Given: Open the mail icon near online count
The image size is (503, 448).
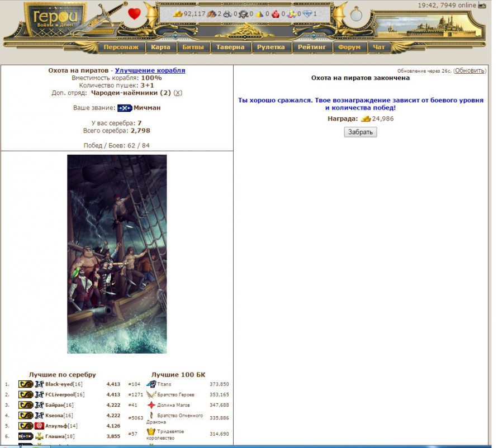Looking at the screenshot, I should 482,5.
